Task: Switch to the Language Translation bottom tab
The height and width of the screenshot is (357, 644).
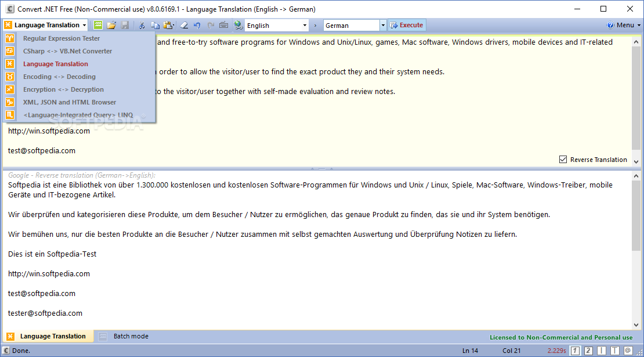Action: click(x=49, y=336)
